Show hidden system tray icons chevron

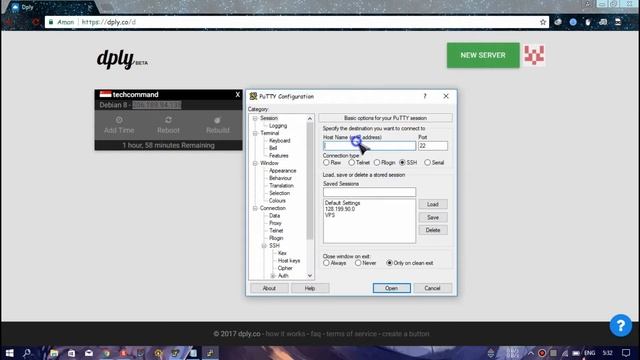[531, 353]
